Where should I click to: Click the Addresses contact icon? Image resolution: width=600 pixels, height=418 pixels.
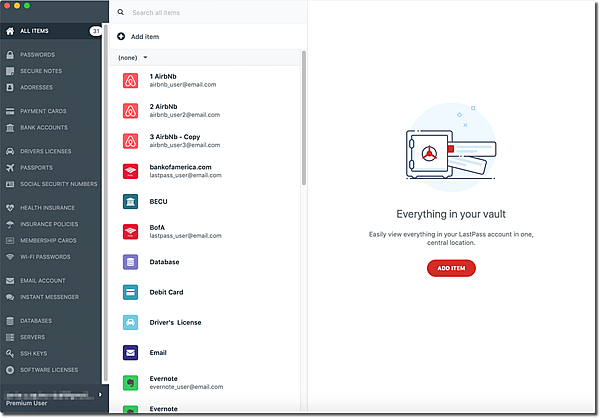tap(10, 88)
